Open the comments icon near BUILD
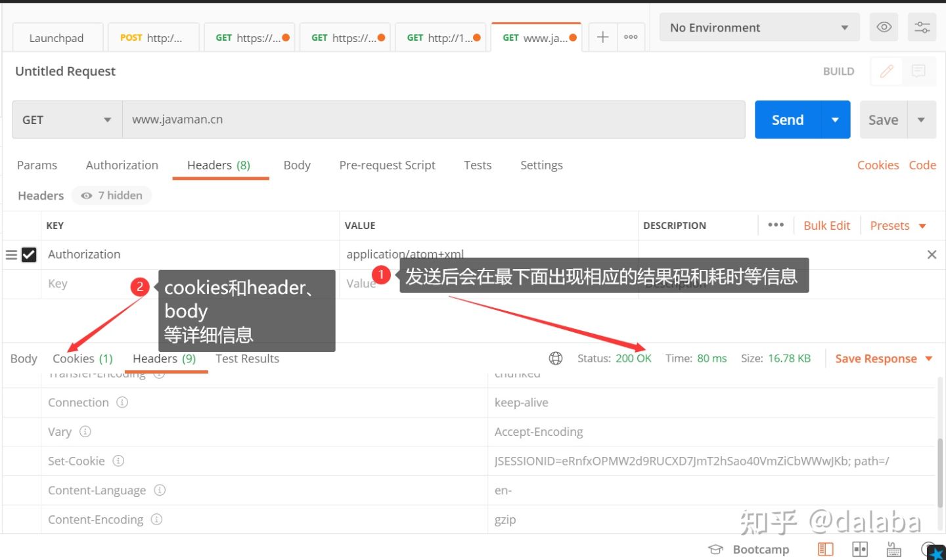The width and height of the screenshot is (946, 560). pos(918,71)
